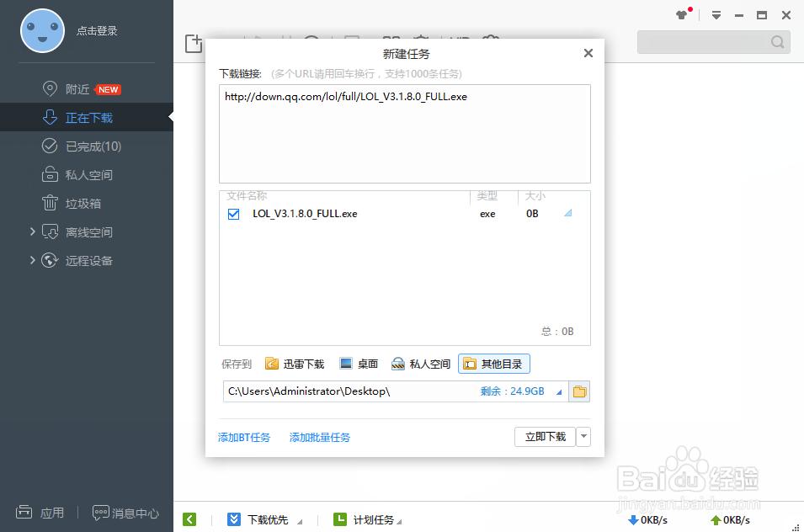Click the 文件名称 column header

click(x=247, y=196)
